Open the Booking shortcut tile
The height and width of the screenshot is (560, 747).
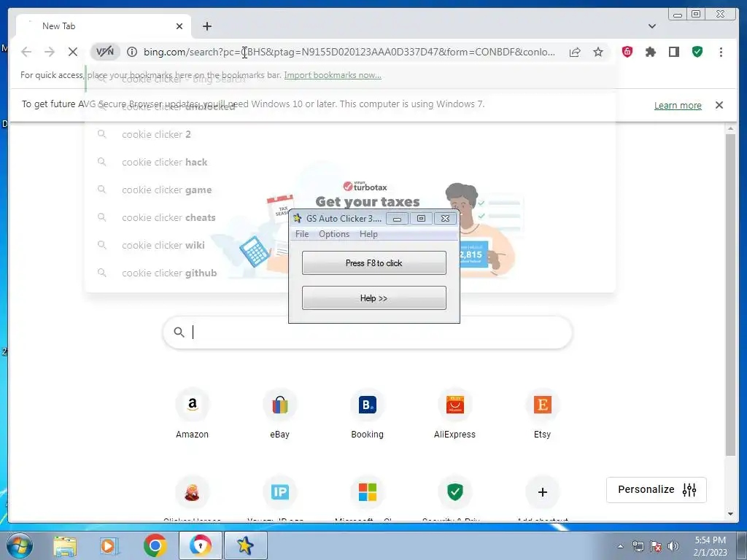368,414
